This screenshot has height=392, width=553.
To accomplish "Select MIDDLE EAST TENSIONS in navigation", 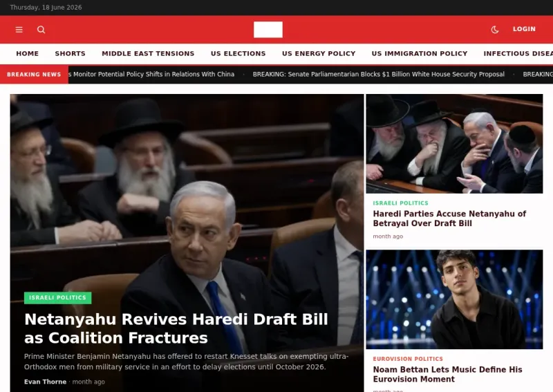I will pyautogui.click(x=148, y=54).
